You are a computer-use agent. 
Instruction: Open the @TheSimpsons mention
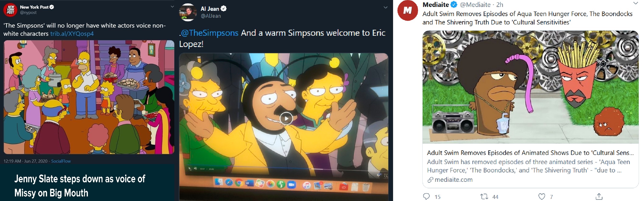pos(209,33)
